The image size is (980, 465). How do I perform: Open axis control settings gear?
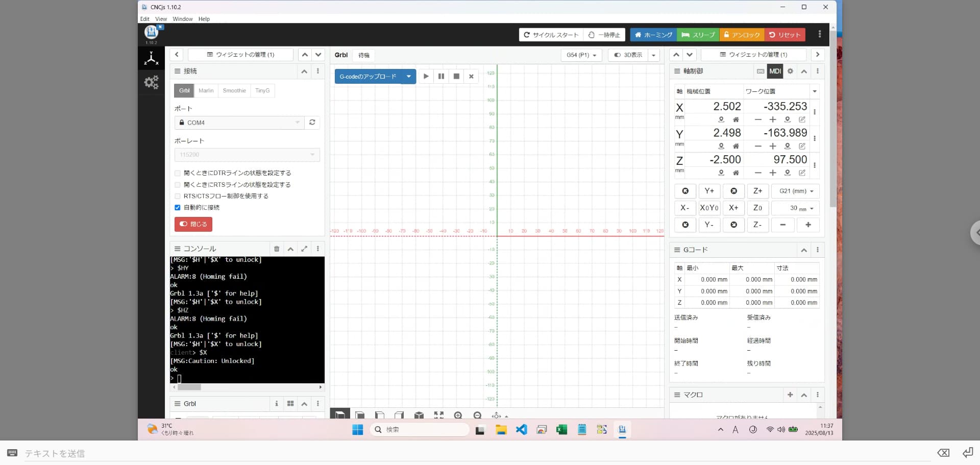point(790,71)
